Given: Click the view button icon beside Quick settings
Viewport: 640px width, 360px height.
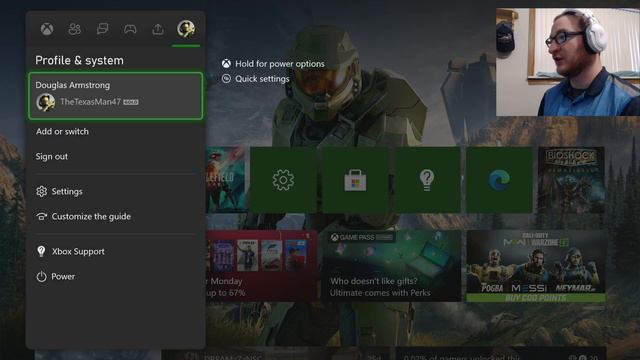Looking at the screenshot, I should [x=226, y=79].
